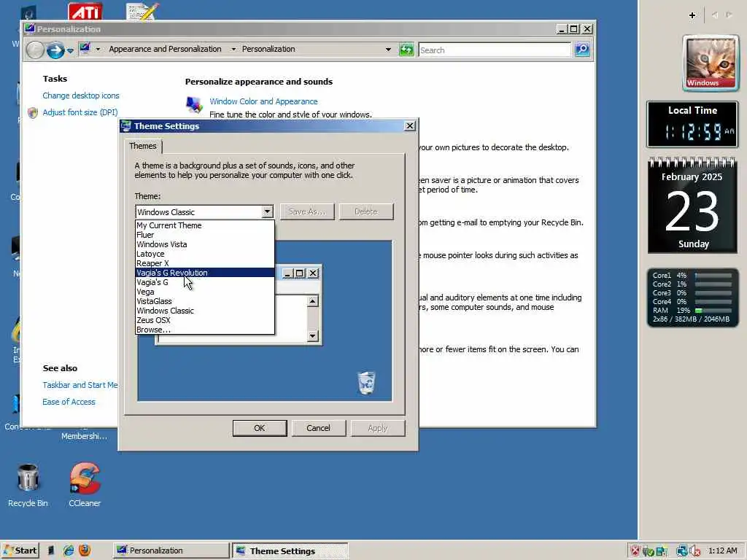The width and height of the screenshot is (747, 560).
Task: Click the Control Panel icon in address bar
Action: click(85, 49)
